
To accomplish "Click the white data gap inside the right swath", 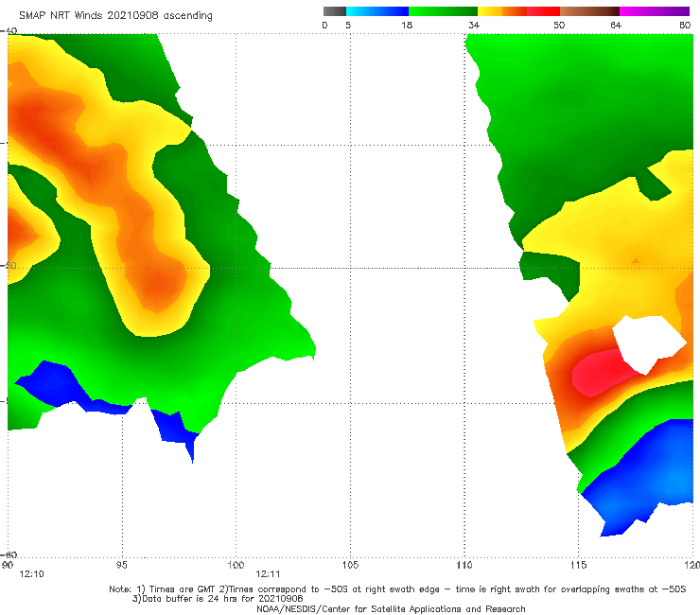I will point(646,342).
